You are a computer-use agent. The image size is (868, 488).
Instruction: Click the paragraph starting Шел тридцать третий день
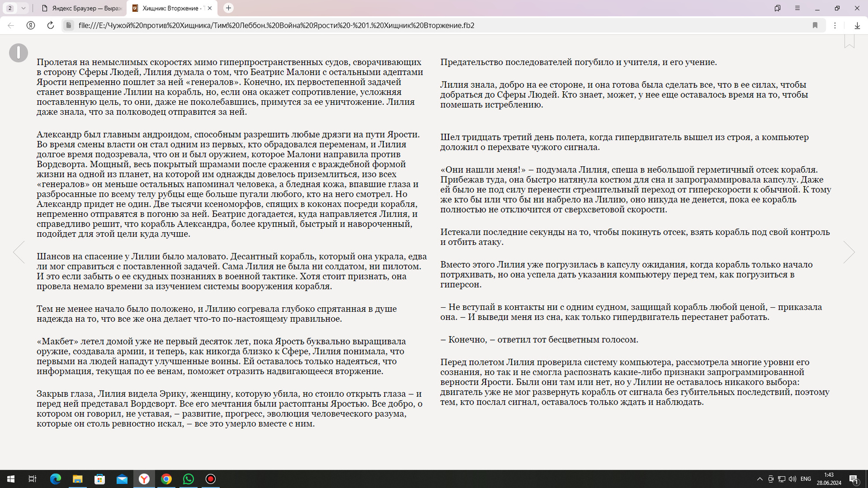coord(624,142)
